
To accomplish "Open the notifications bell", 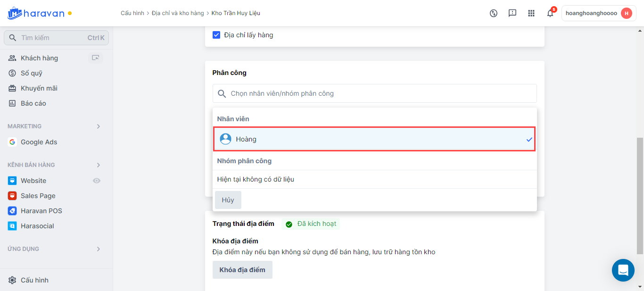I will click(550, 13).
